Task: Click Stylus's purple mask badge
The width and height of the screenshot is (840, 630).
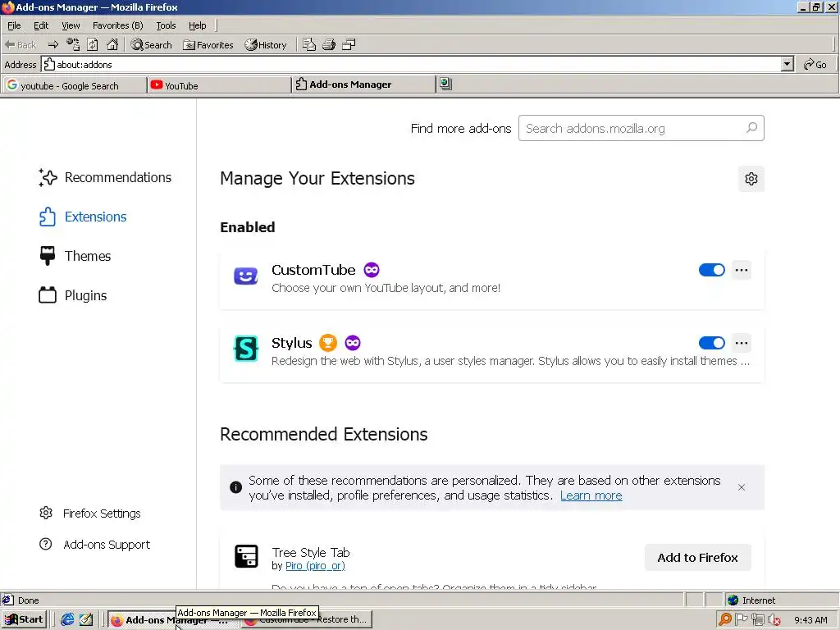Action: click(353, 342)
